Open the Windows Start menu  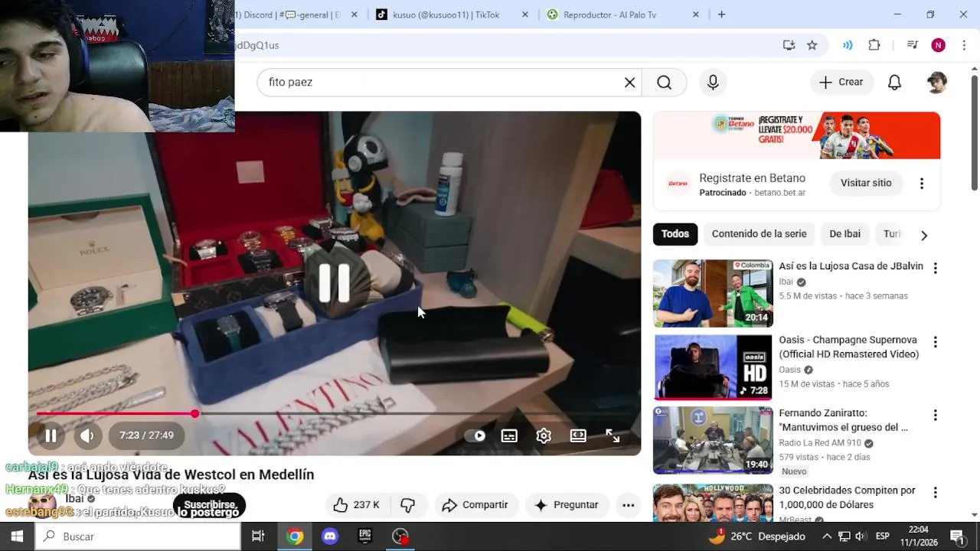pos(17,536)
